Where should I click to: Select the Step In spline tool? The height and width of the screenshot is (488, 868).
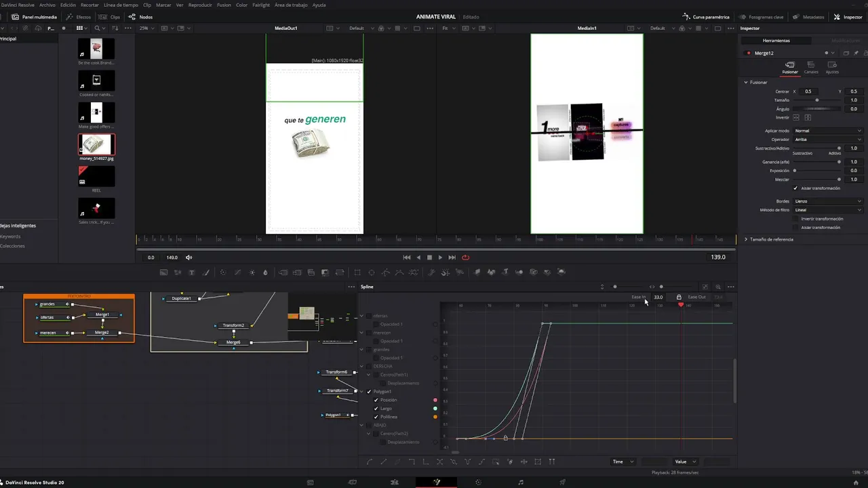412,462
